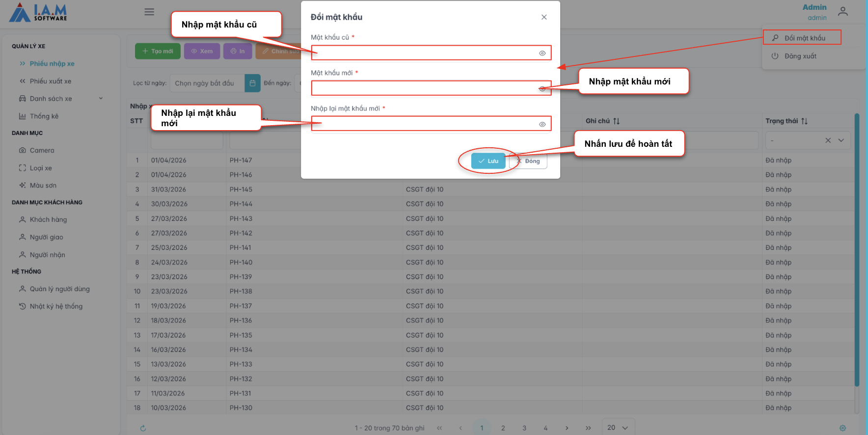This screenshot has height=435, width=868.
Task: Click the refresh icon at table bottom
Action: [x=143, y=428]
